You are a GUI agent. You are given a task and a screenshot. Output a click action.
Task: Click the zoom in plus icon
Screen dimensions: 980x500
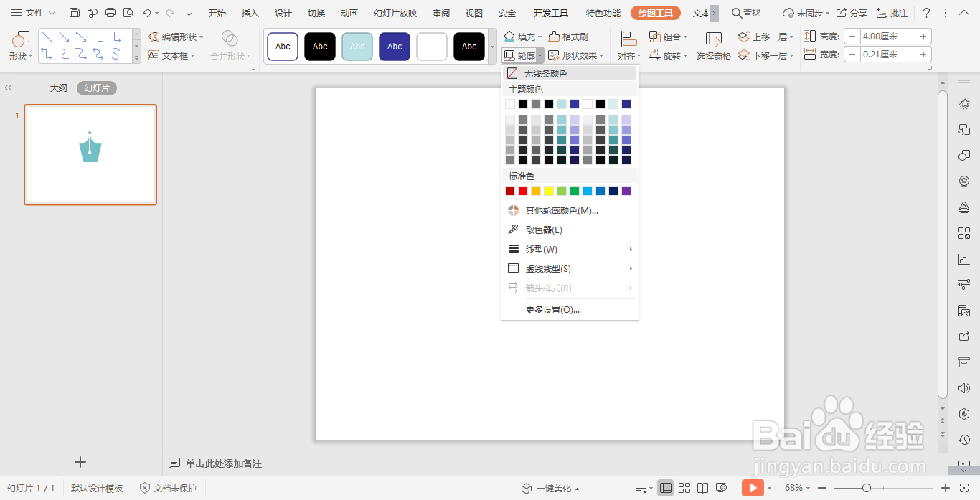coord(946,488)
